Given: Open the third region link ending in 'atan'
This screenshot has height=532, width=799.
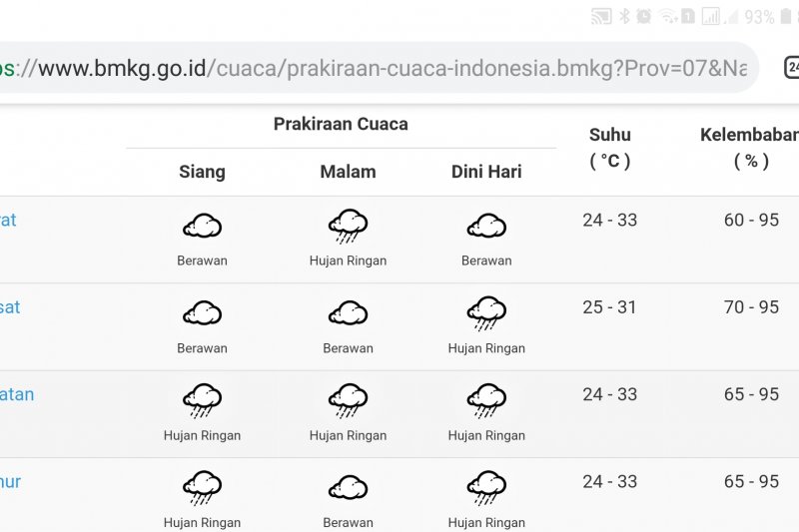Looking at the screenshot, I should tap(17, 394).
